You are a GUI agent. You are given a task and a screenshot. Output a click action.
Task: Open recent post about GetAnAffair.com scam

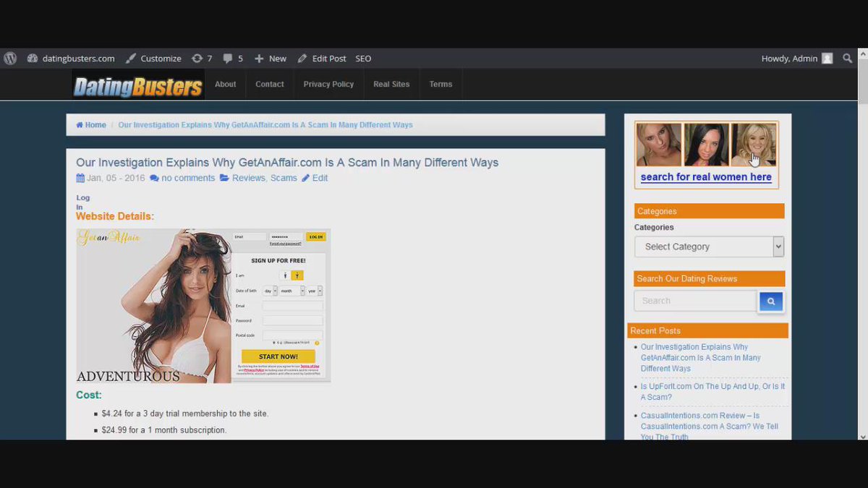[x=701, y=358]
